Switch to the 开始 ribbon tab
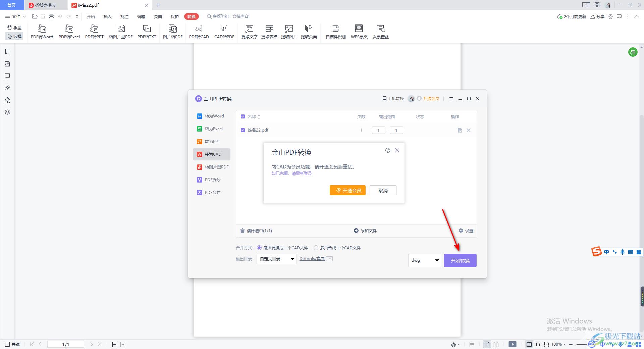Image resolution: width=644 pixels, height=349 pixels. 91,16
